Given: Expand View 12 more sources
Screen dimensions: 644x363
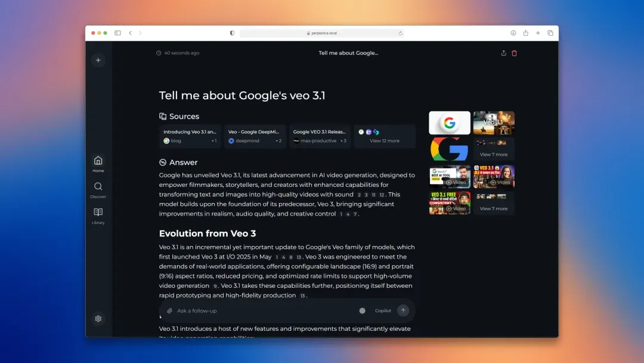Looking at the screenshot, I should (385, 137).
